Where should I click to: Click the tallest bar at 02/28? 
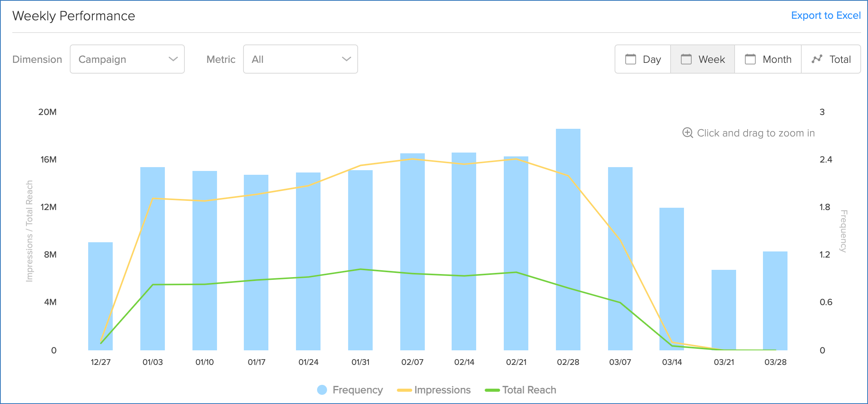point(569,238)
